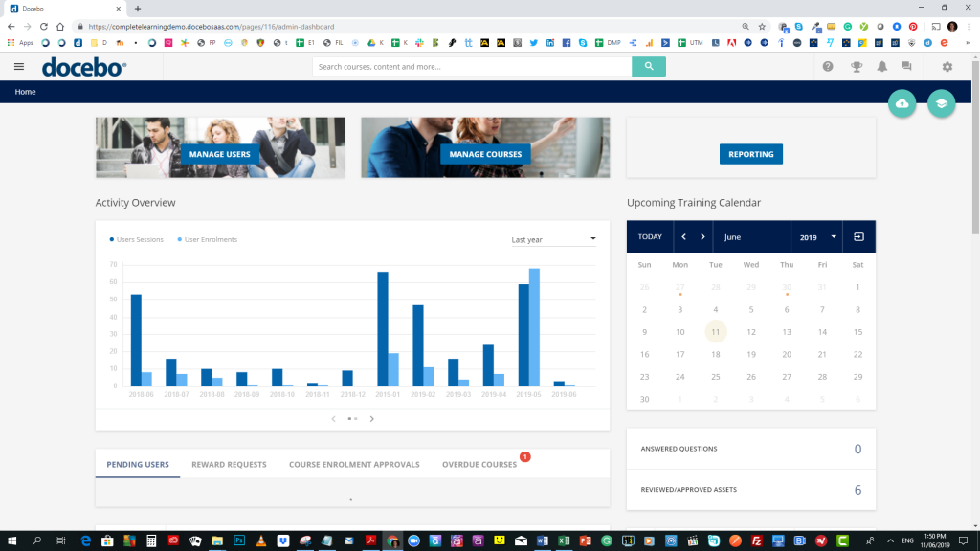
Task: Open the OVERDUE COURSES tab
Action: coord(479,463)
